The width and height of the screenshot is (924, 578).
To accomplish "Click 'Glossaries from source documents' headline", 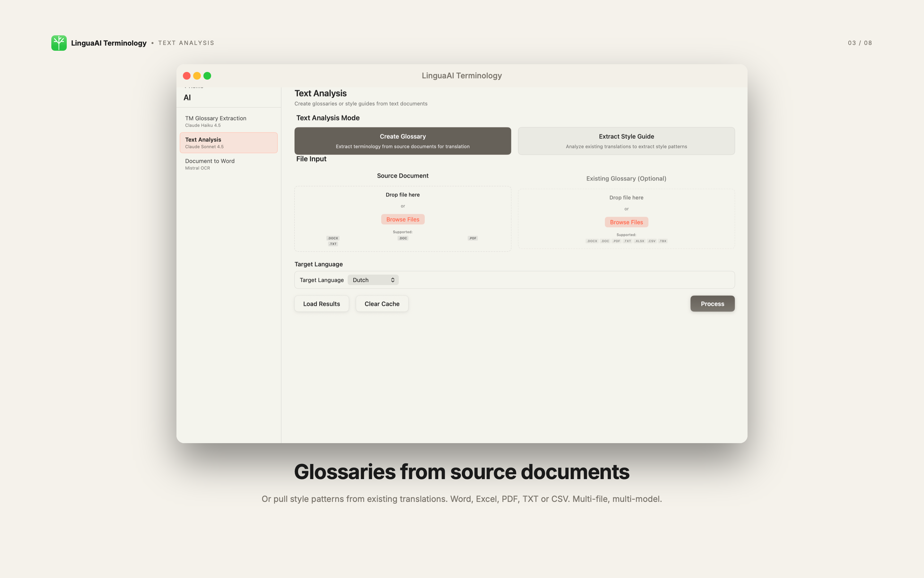I will [462, 472].
